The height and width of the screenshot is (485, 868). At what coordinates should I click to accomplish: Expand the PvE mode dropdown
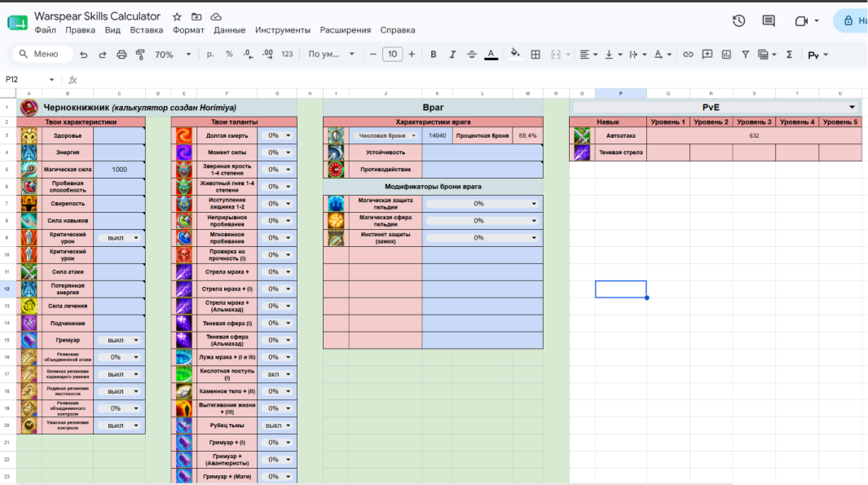[x=852, y=108]
